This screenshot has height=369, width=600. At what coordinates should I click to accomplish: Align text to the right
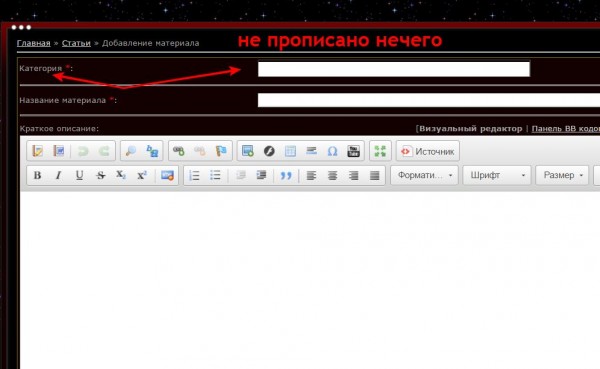[x=354, y=175]
